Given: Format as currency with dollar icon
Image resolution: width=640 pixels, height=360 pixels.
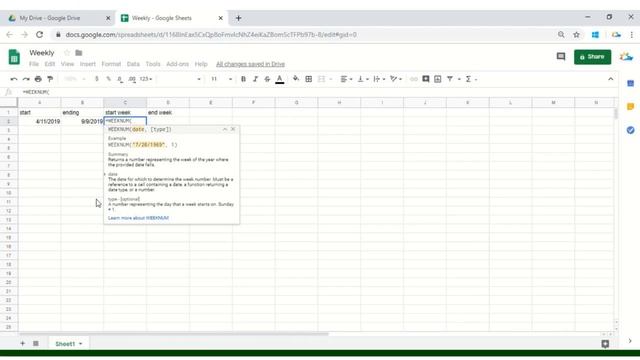Looking at the screenshot, I should (97, 79).
